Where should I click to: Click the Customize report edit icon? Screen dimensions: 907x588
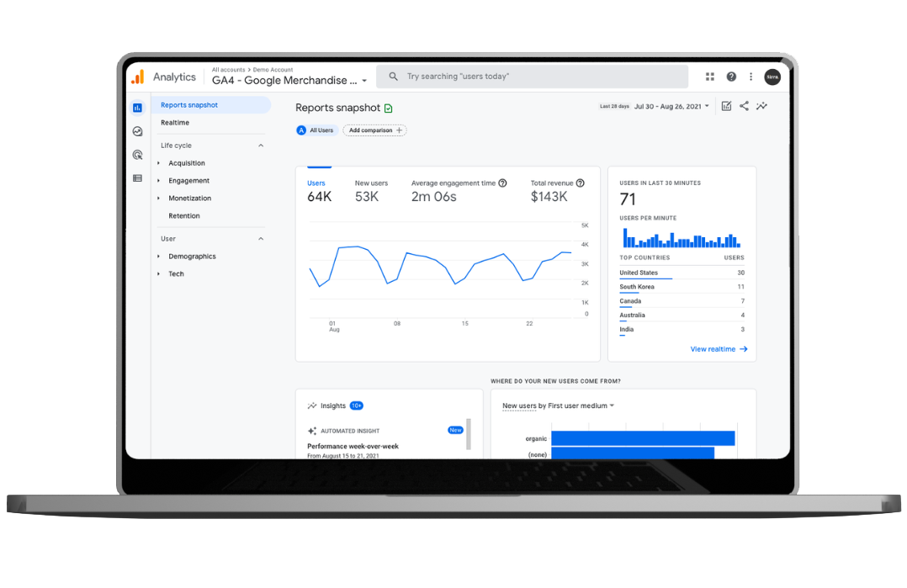(727, 106)
